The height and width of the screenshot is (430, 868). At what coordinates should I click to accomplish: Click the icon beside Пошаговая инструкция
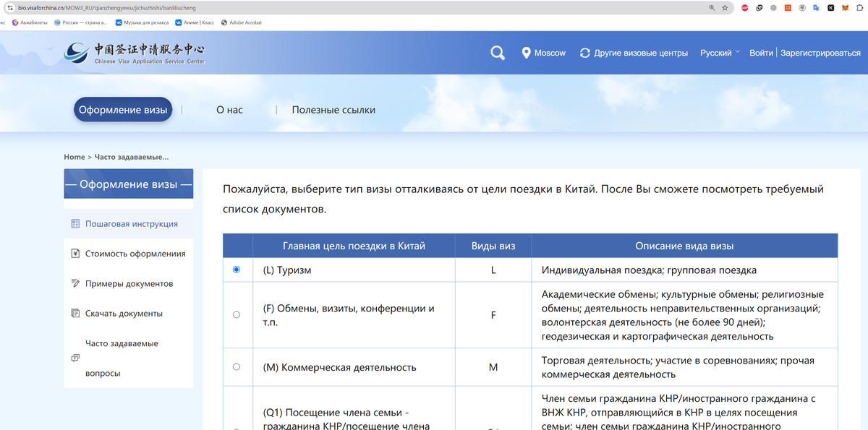tap(75, 224)
